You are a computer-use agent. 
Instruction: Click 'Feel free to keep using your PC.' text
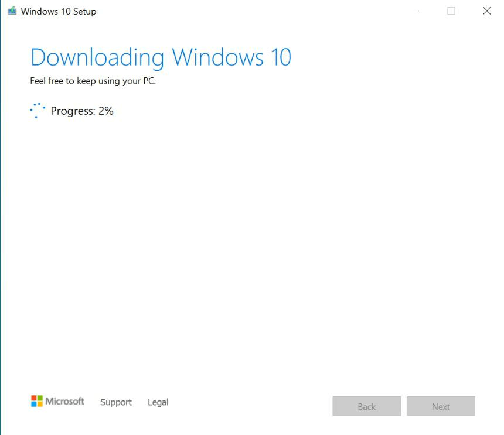pyautogui.click(x=93, y=81)
